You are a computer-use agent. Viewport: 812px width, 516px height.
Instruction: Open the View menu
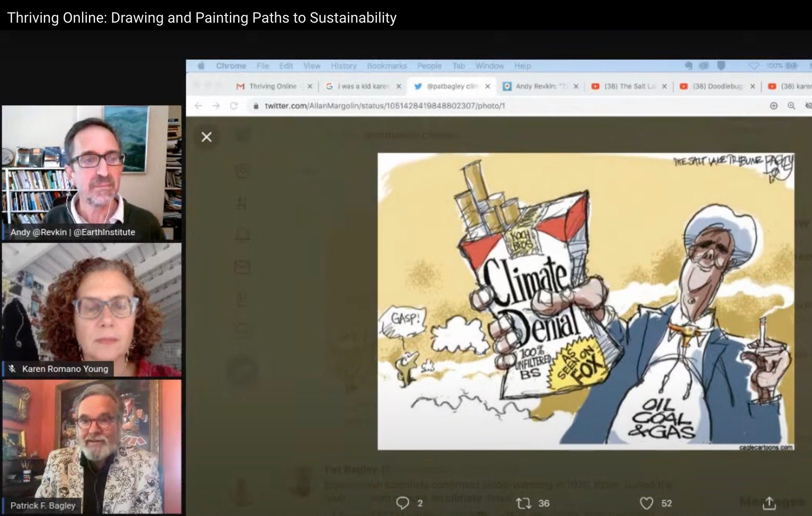312,66
